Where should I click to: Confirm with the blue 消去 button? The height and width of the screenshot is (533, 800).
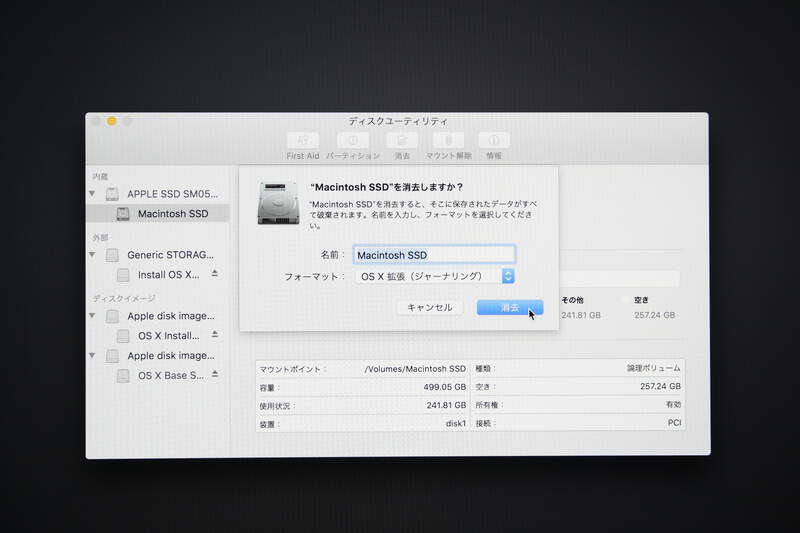click(x=509, y=307)
